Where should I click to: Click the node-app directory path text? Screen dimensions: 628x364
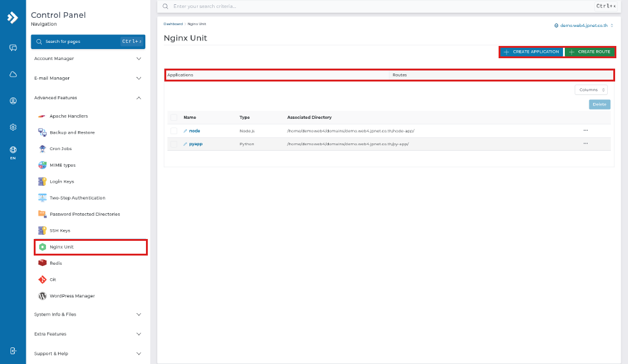click(350, 131)
